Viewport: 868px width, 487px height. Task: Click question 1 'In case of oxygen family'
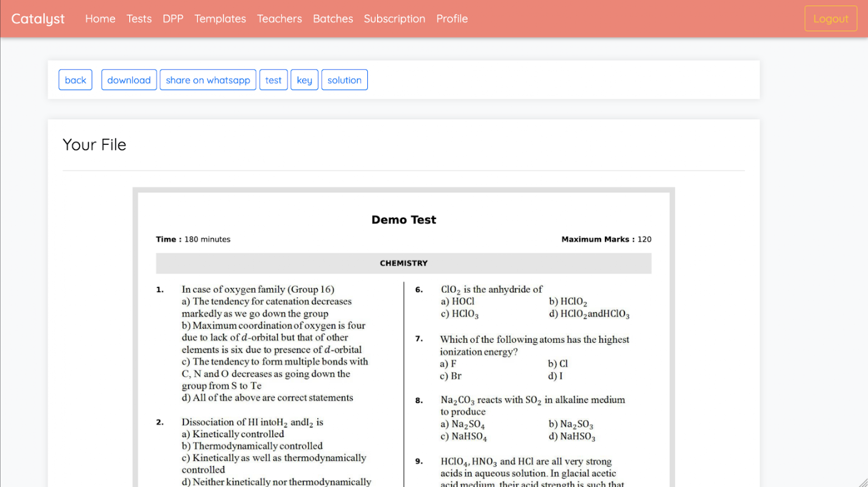click(x=258, y=290)
